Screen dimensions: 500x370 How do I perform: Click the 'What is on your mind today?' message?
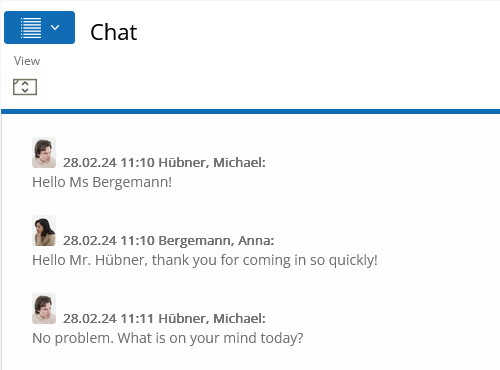(x=168, y=338)
